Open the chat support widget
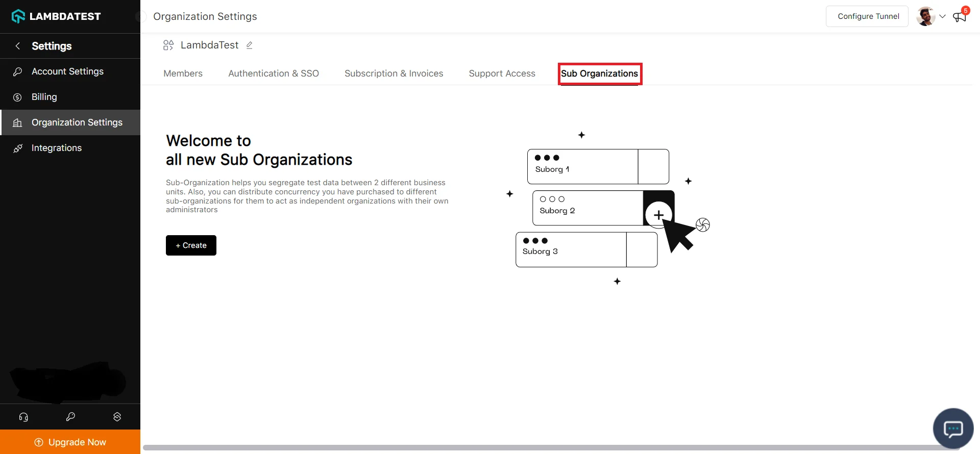980x454 pixels. [953, 428]
